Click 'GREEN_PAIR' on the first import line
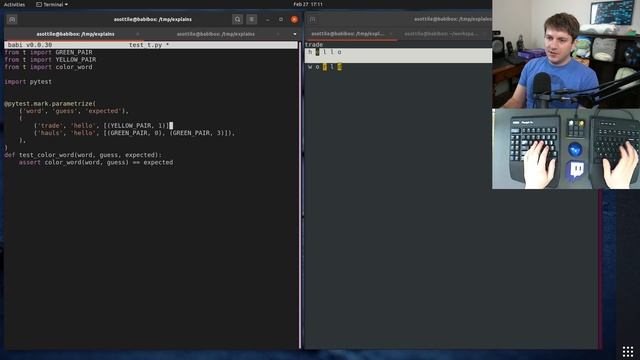This screenshot has width=640, height=360. pos(74,52)
